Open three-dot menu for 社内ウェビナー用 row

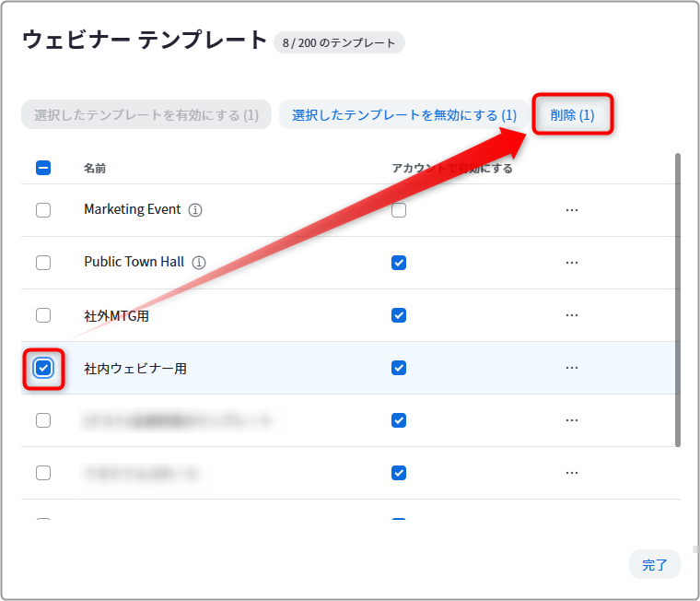click(572, 368)
